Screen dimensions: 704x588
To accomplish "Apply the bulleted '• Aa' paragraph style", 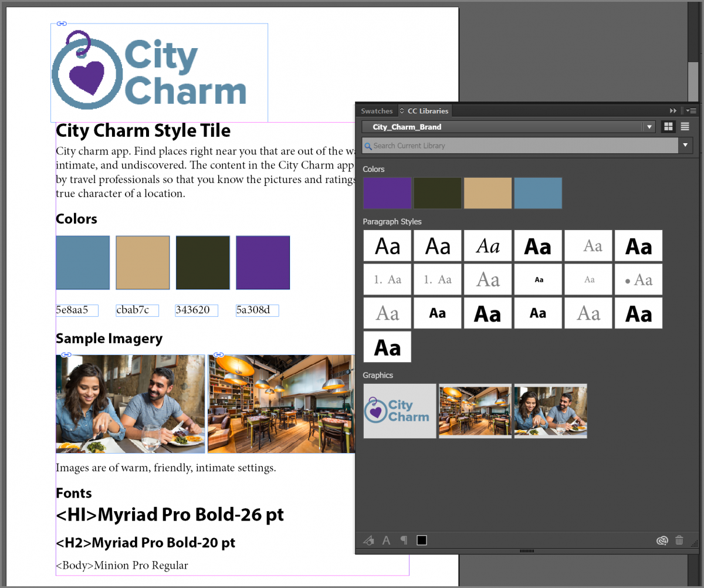I will [639, 279].
